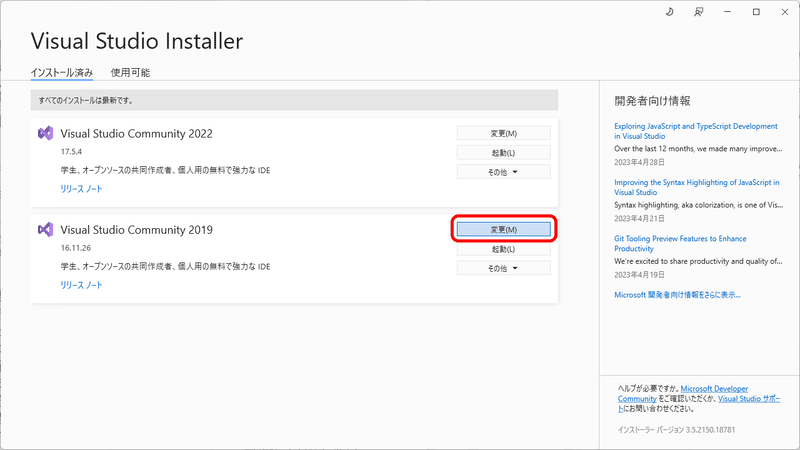Image resolution: width=800 pixels, height=450 pixels.
Task: Open Improving the Syntax Highlighting article link
Action: click(x=697, y=187)
